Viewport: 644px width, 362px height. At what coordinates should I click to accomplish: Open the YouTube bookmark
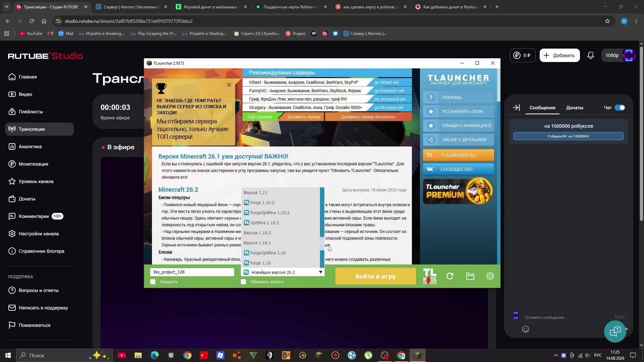31,34
